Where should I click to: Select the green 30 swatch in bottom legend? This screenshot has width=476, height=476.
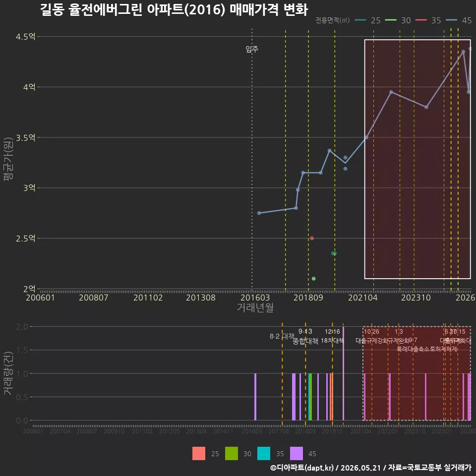[x=232, y=454]
